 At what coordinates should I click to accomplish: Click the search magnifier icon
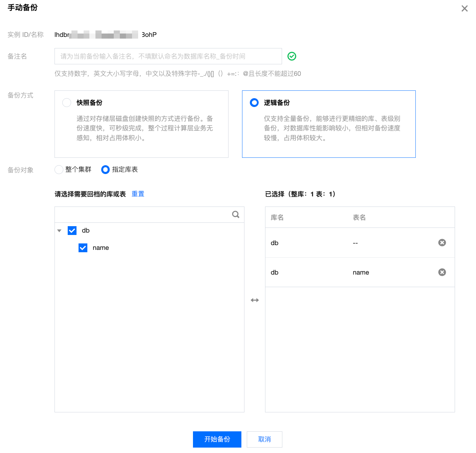236,214
